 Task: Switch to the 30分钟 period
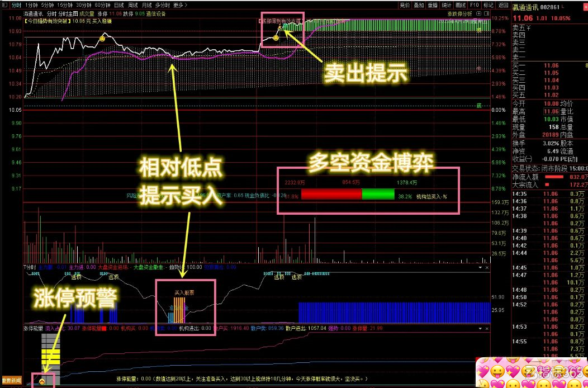(x=83, y=5)
